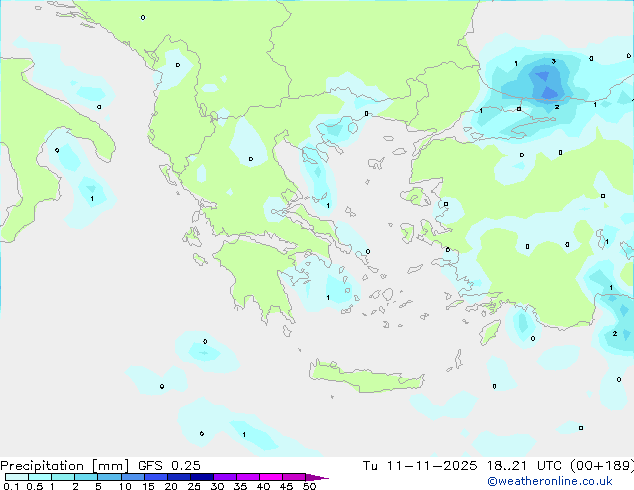Select the 20–25 mm legend swatch
The width and height of the screenshot is (634, 490).
point(179,477)
